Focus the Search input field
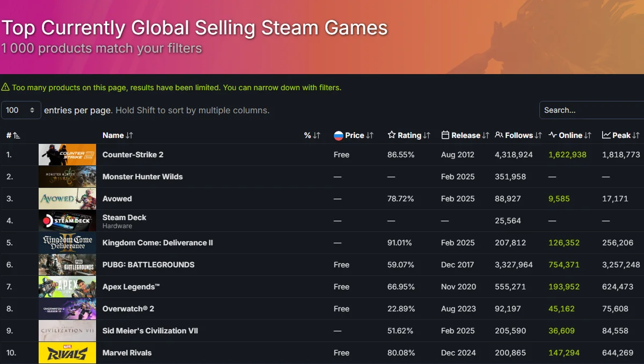 point(591,110)
